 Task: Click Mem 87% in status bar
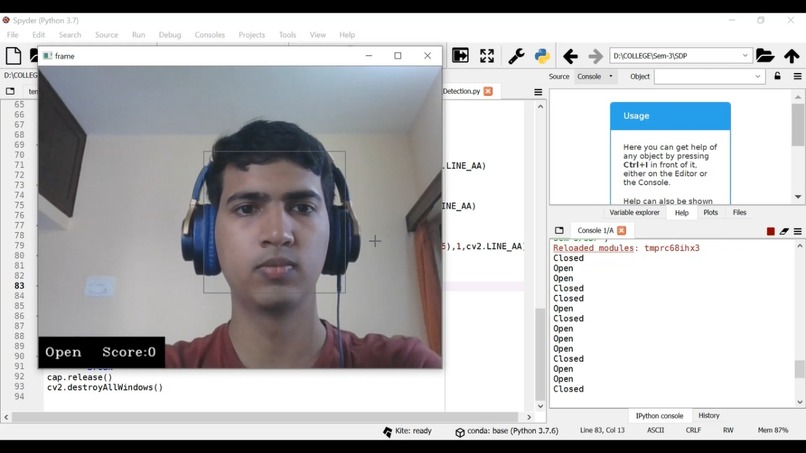click(773, 430)
